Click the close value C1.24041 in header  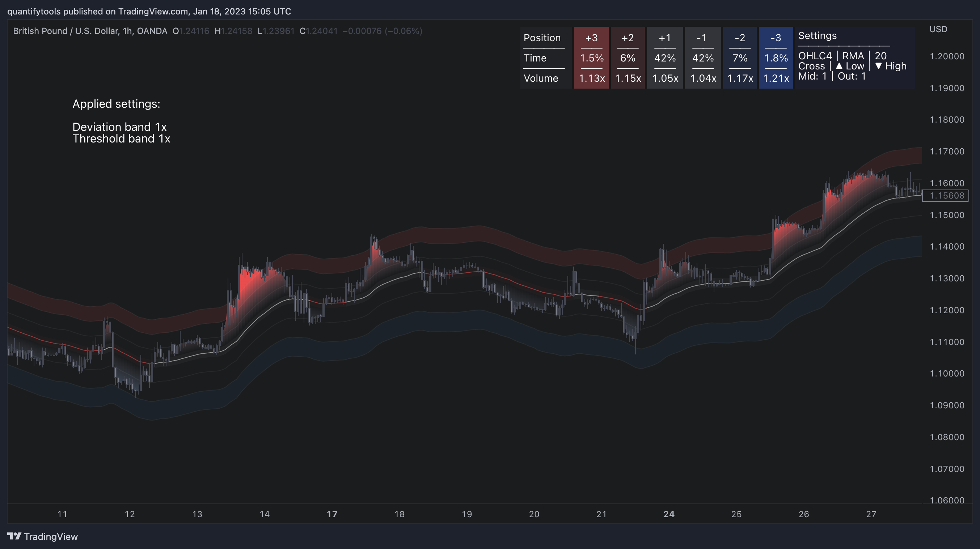click(318, 31)
